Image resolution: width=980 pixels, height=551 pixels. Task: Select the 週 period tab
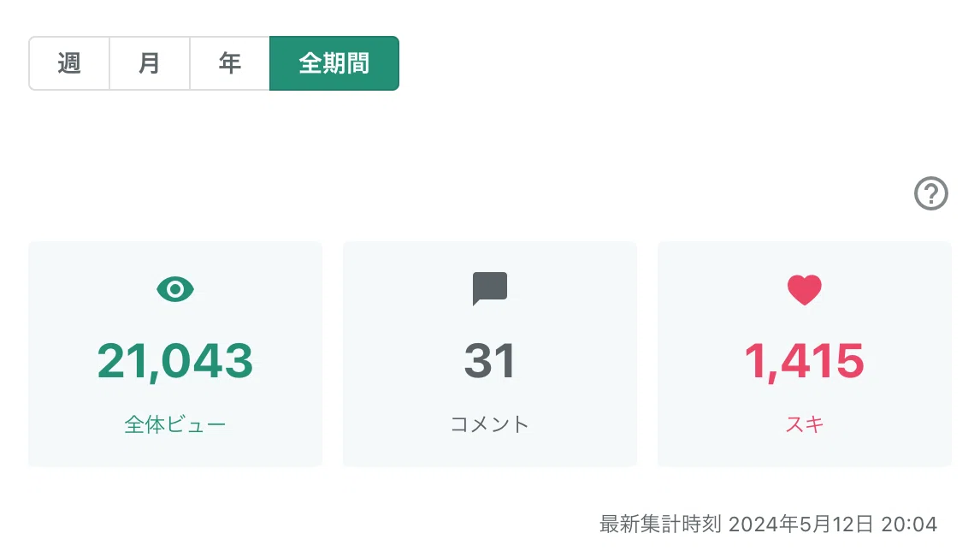pos(69,63)
